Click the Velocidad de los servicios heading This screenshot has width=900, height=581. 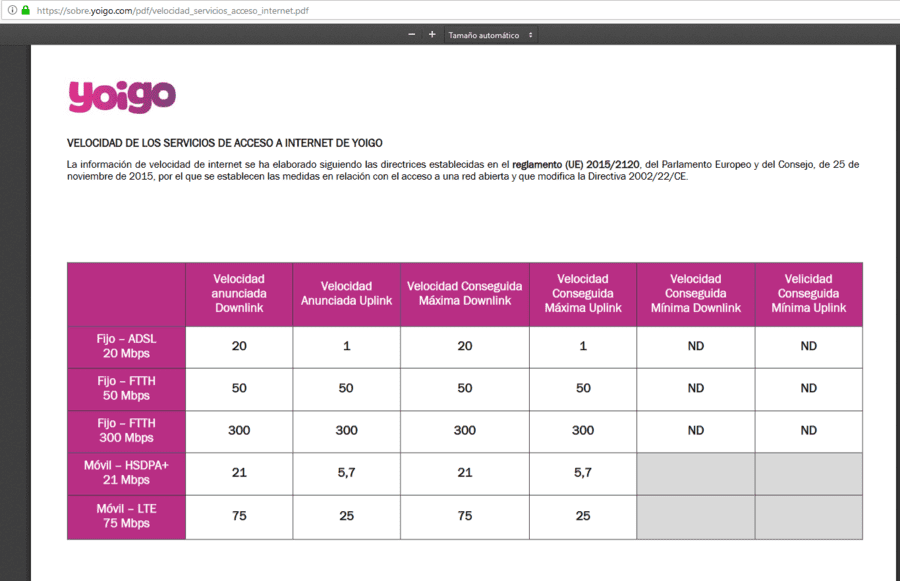[224, 143]
